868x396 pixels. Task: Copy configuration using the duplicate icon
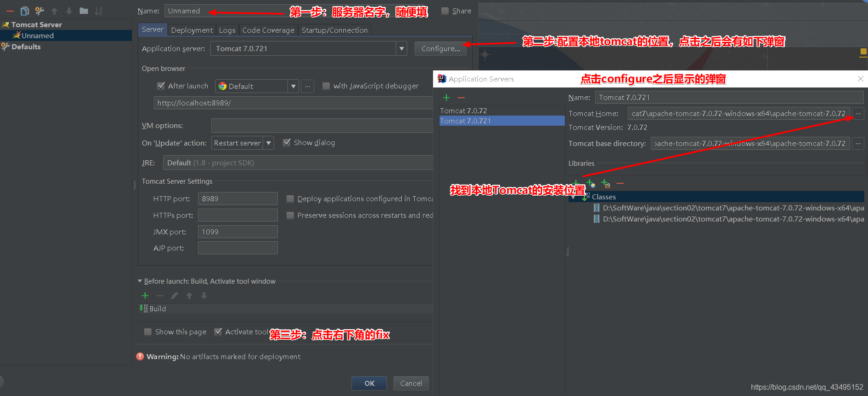(25, 11)
